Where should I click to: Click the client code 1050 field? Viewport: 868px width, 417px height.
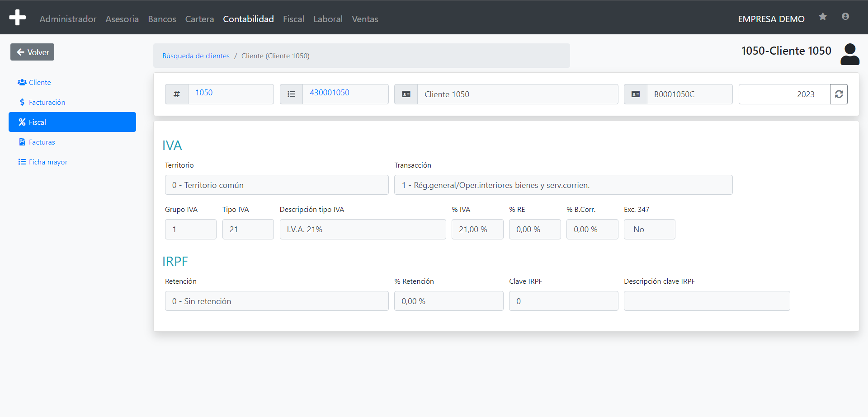[x=231, y=94]
